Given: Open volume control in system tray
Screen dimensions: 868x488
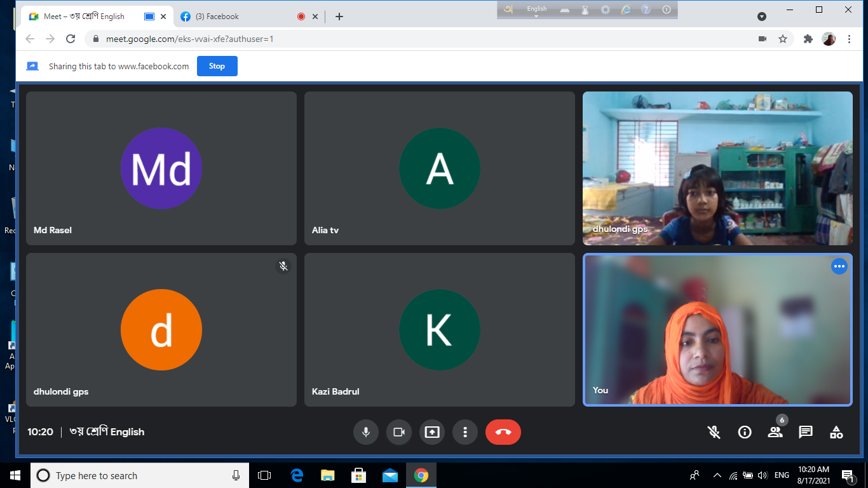Looking at the screenshot, I should [763, 475].
